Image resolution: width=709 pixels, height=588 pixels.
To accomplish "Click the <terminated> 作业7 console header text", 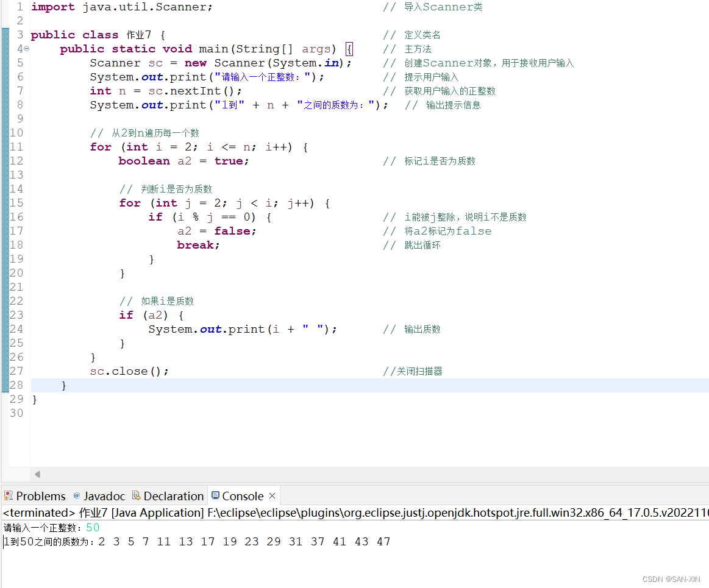I will tap(37, 512).
